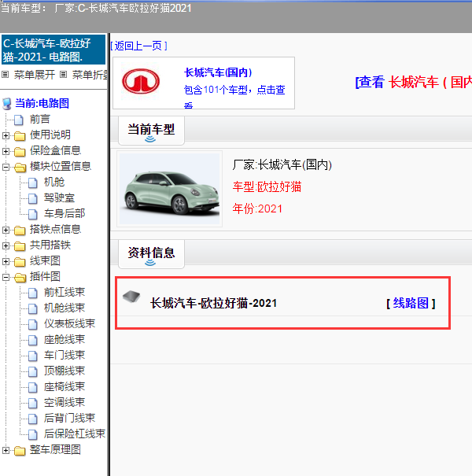Image resolution: width=472 pixels, height=476 pixels.
Task: Select the 当前车型 tab
Action: (x=151, y=131)
